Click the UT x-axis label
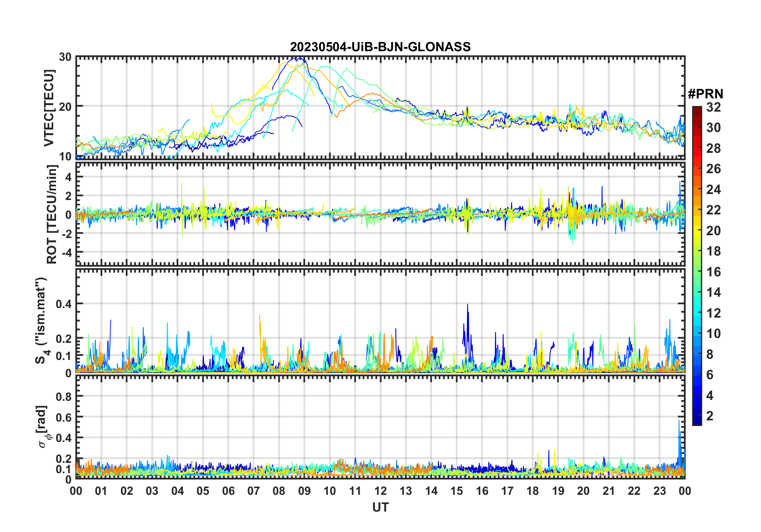Image resolution: width=761 pixels, height=532 pixels. click(380, 508)
